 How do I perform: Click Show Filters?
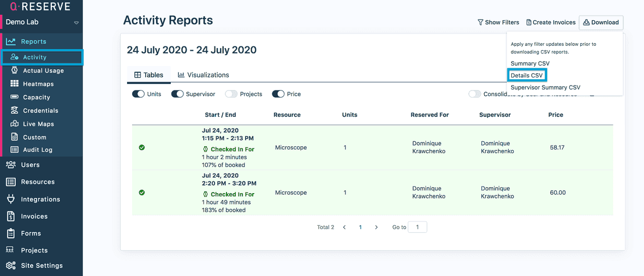tap(498, 22)
